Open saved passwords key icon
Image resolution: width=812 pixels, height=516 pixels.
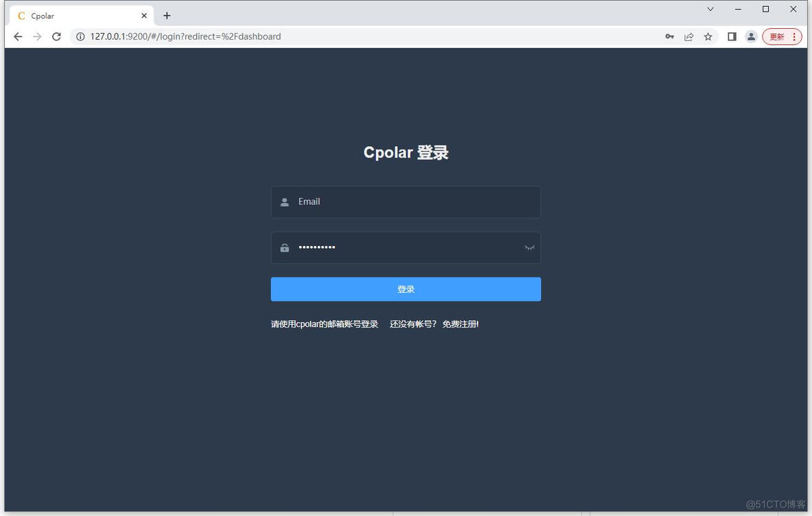click(x=669, y=37)
